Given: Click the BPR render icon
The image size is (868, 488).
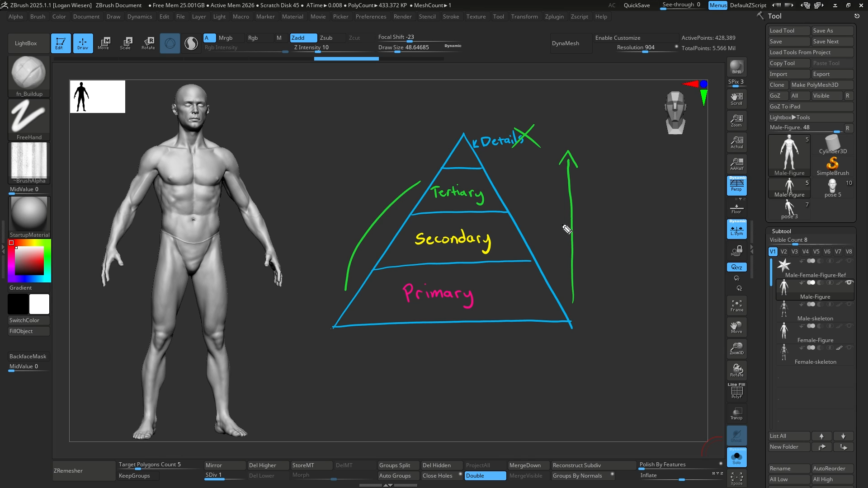Looking at the screenshot, I should [x=736, y=68].
